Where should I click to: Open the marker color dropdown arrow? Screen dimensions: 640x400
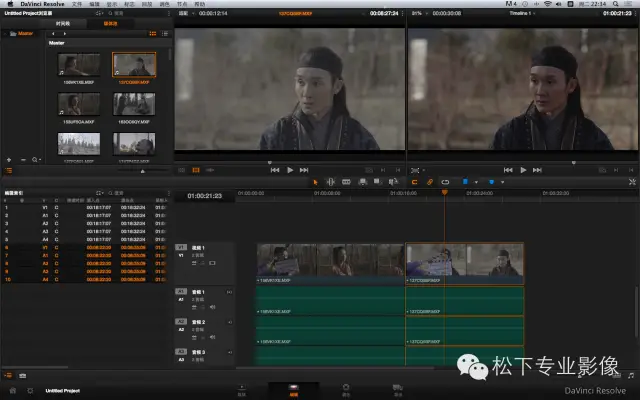(x=502, y=182)
